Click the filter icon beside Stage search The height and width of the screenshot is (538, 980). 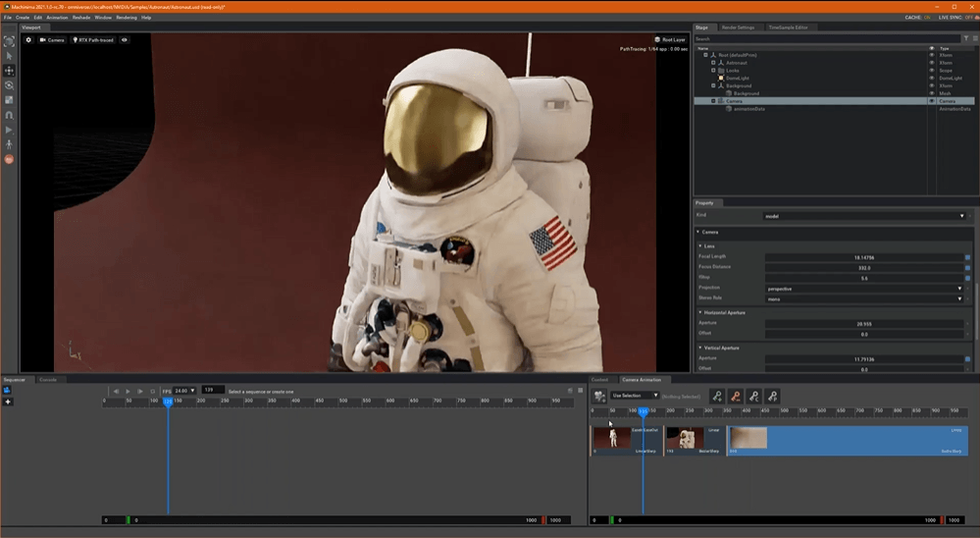tap(968, 39)
